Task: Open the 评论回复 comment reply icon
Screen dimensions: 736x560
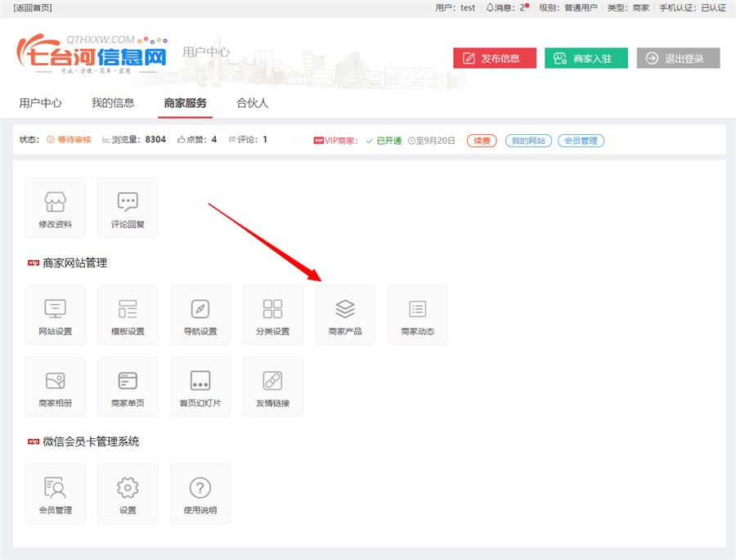Action: coord(128,208)
